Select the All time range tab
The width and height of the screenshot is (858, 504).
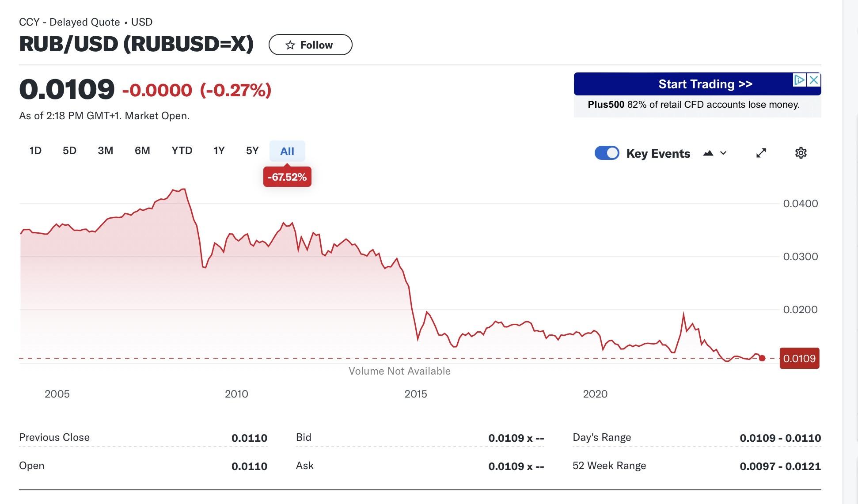287,152
